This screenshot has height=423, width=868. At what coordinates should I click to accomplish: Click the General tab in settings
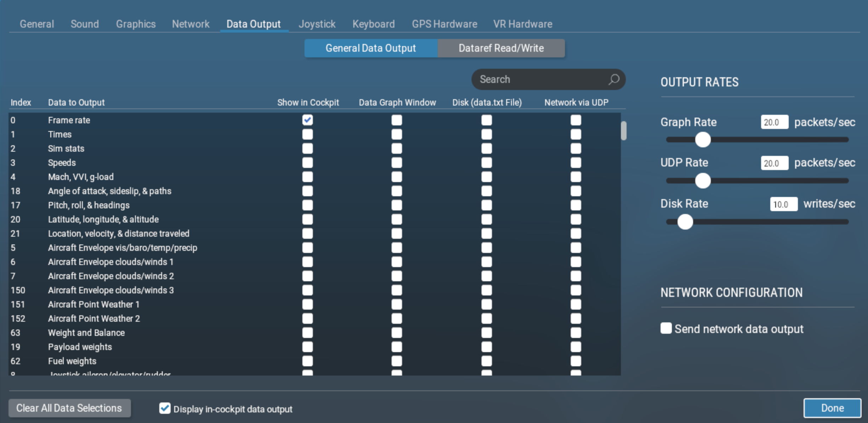pyautogui.click(x=35, y=23)
